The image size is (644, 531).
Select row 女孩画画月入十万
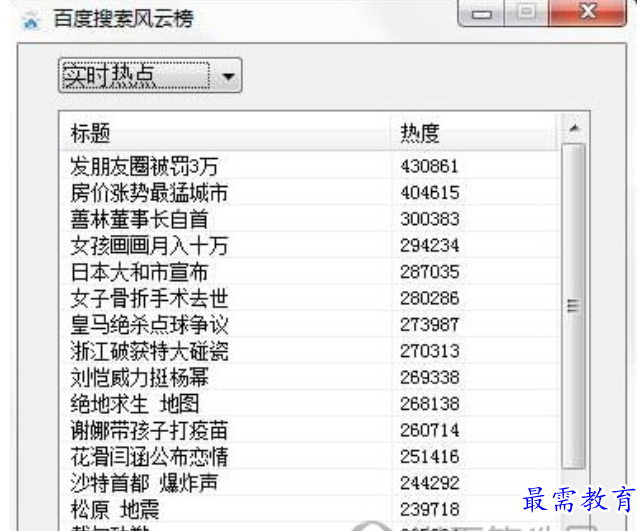(x=309, y=245)
